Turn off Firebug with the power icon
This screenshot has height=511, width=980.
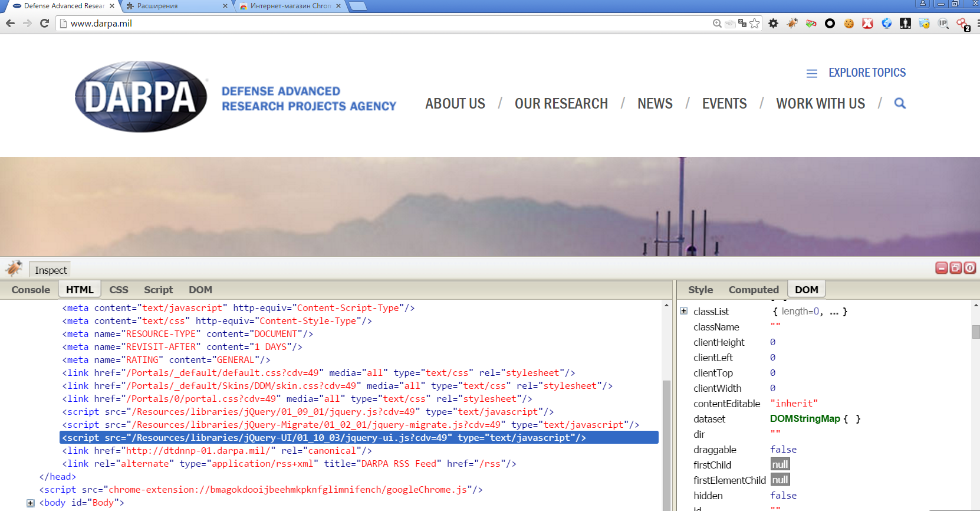click(970, 268)
